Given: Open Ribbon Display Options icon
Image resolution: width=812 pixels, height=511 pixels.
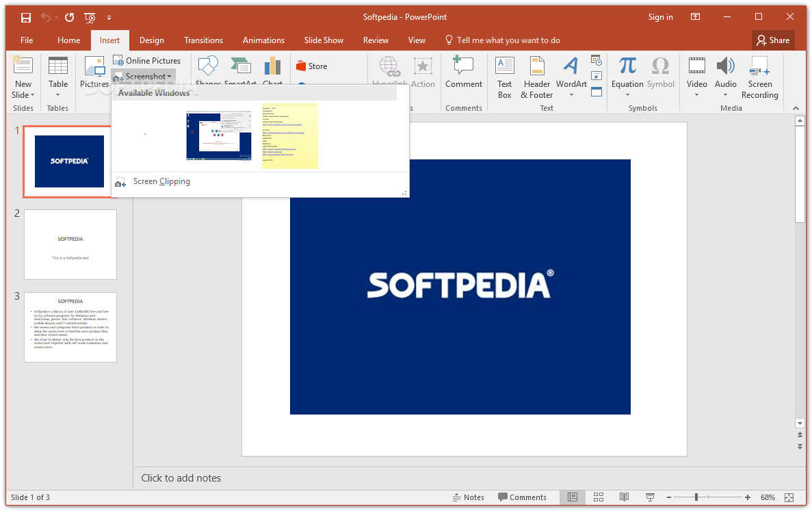Looking at the screenshot, I should coord(696,17).
